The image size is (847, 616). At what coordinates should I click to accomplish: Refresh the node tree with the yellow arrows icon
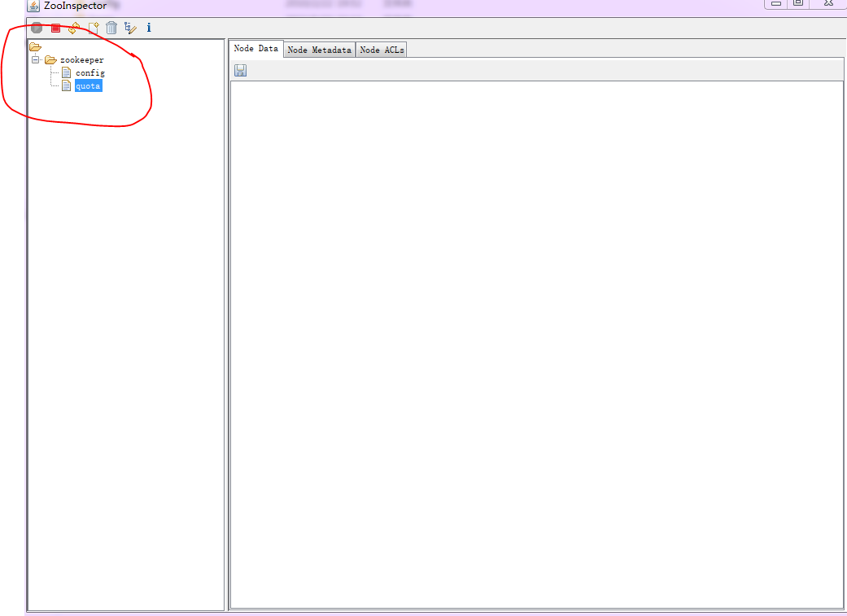pos(74,28)
